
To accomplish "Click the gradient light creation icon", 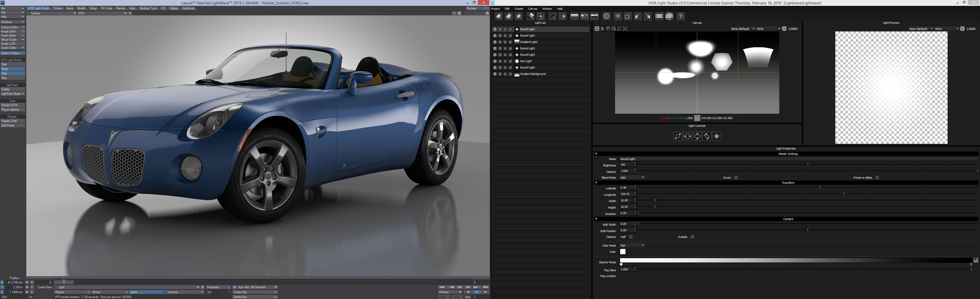I will click(531, 16).
